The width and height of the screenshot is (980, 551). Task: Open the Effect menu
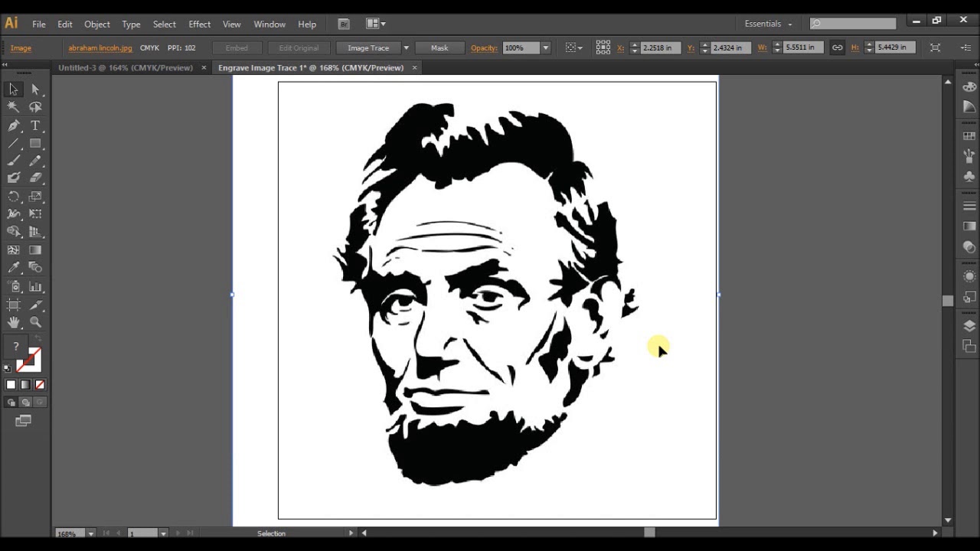pos(199,24)
